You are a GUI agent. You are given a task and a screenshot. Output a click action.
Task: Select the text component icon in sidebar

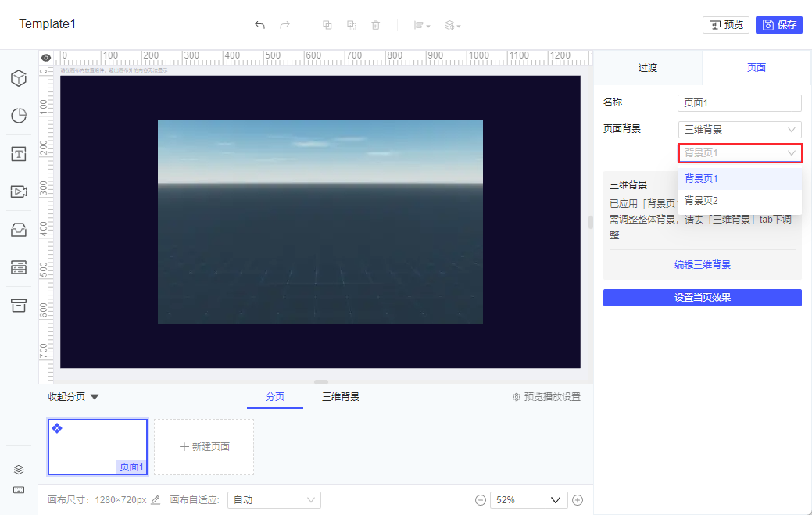tap(19, 154)
